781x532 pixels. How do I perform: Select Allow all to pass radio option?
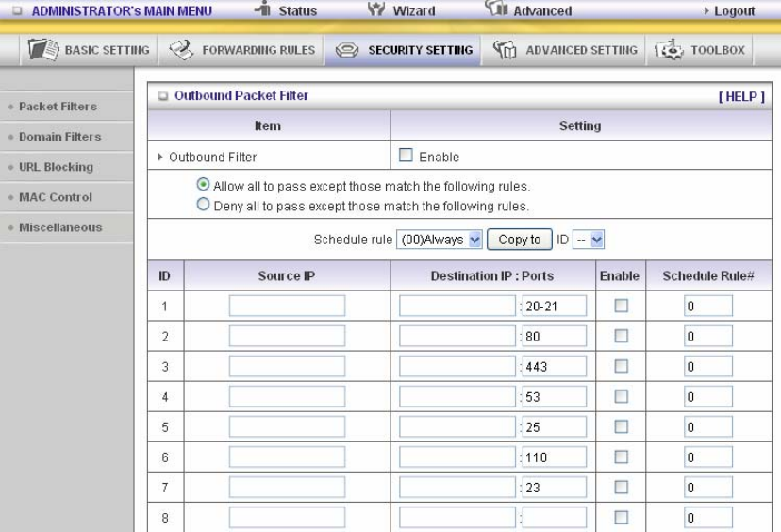[203, 184]
